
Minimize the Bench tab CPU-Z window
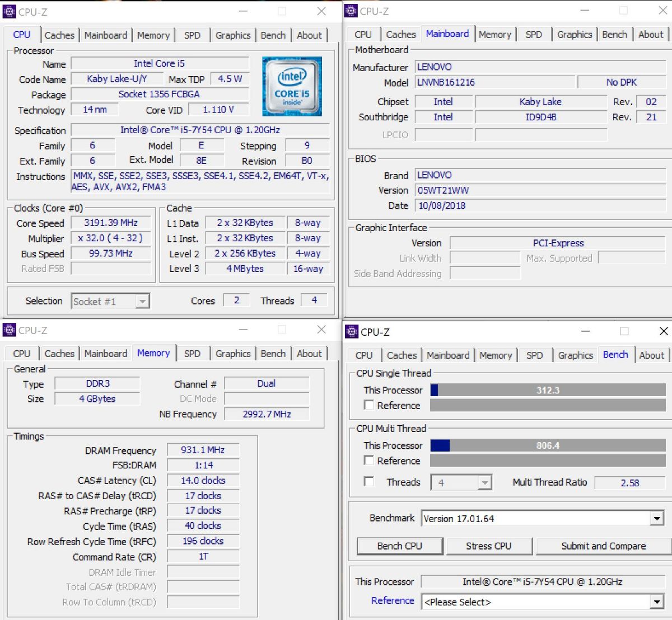coord(585,331)
